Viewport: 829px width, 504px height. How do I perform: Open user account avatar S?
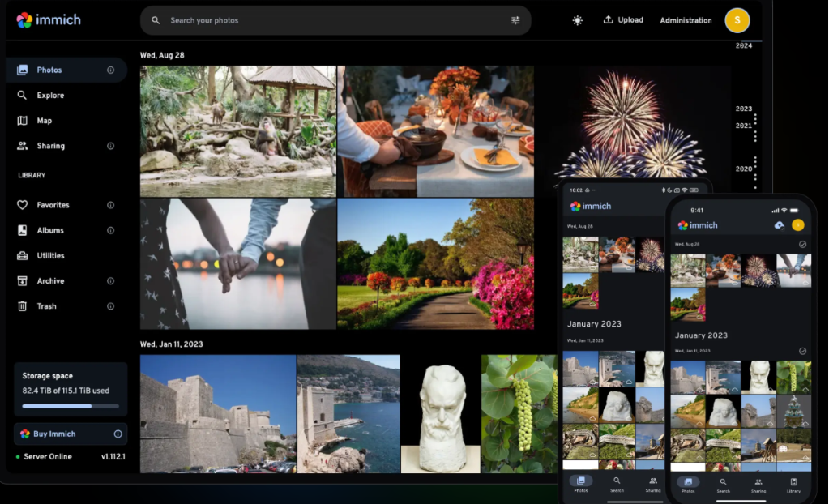(x=737, y=20)
